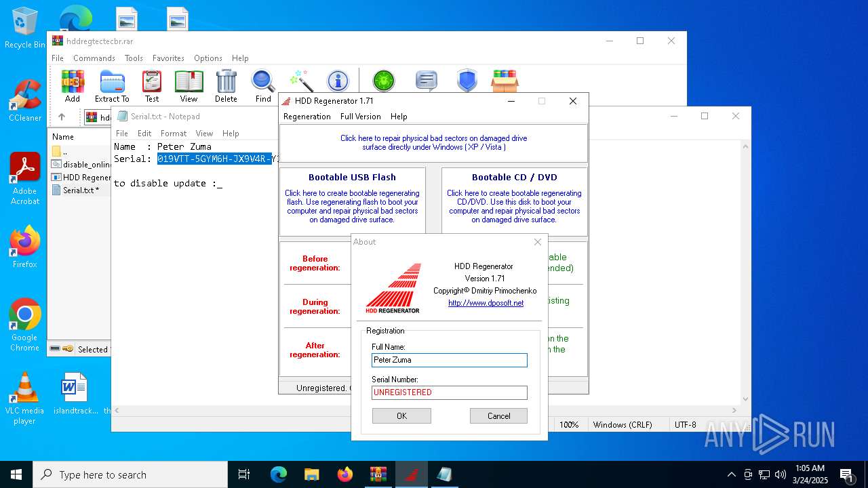Click the Serial Number input field
The width and height of the screenshot is (868, 488).
pos(450,392)
